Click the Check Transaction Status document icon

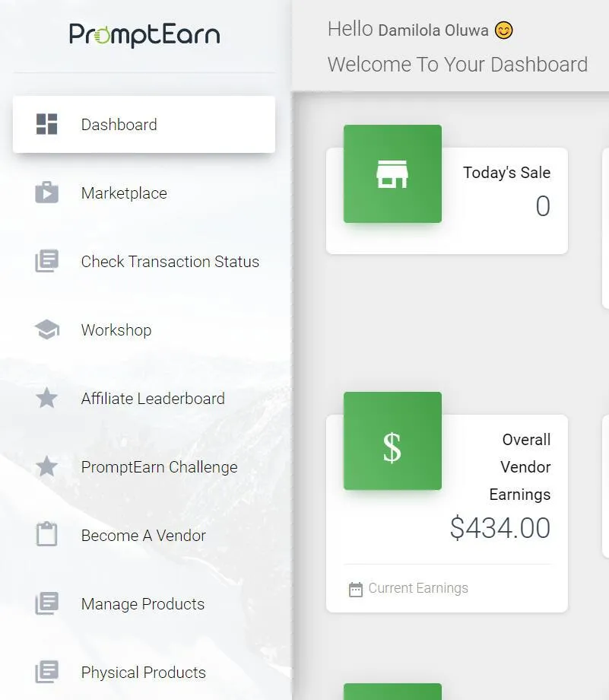[x=47, y=261]
